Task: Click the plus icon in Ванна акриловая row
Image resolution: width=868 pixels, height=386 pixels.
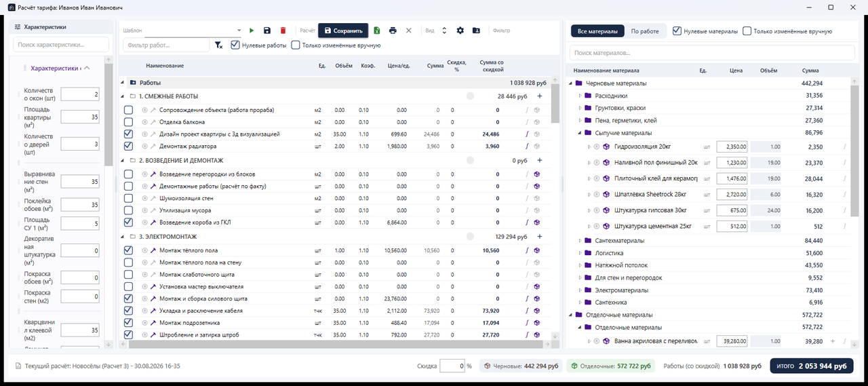Action: point(833,341)
